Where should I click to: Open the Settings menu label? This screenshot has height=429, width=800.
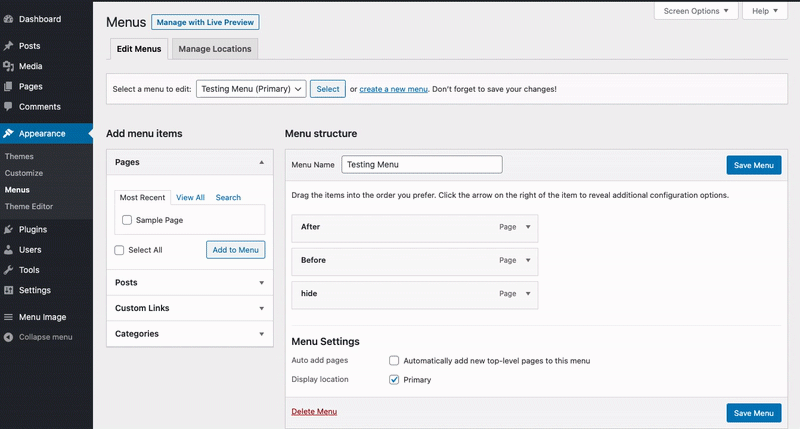pyautogui.click(x=35, y=290)
